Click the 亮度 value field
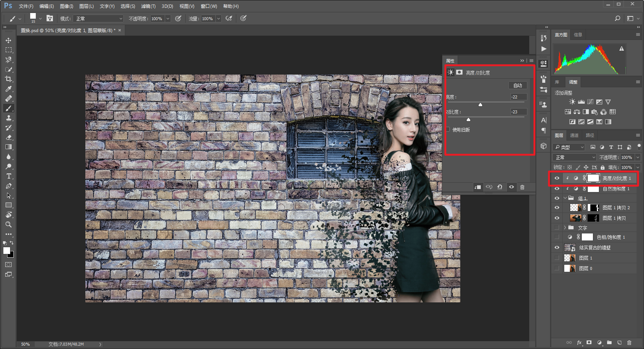Image resolution: width=644 pixels, height=349 pixels. point(518,97)
